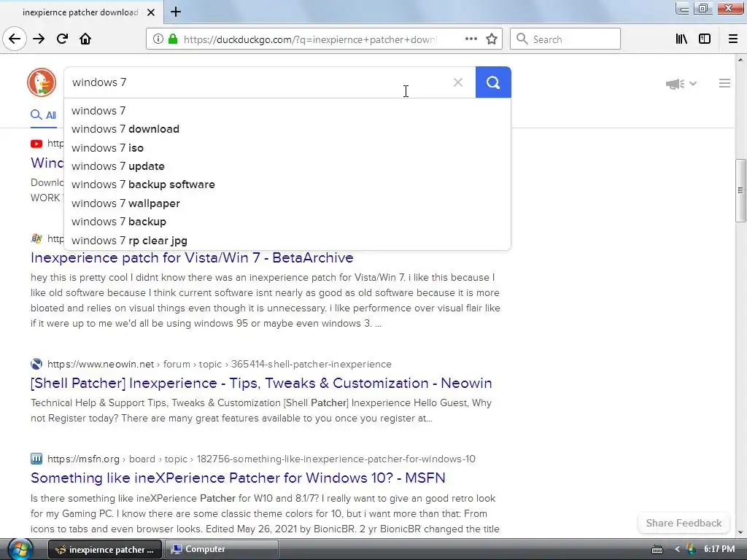The height and width of the screenshot is (560, 747).
Task: Open ineXPerience Patcher MSFN result
Action: coord(238,478)
